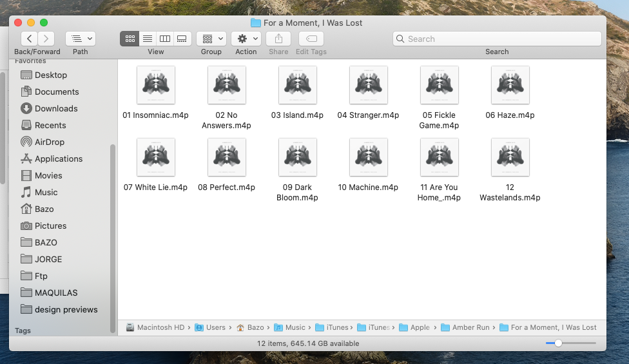Click the Edit Tags toolbar icon

tap(311, 39)
